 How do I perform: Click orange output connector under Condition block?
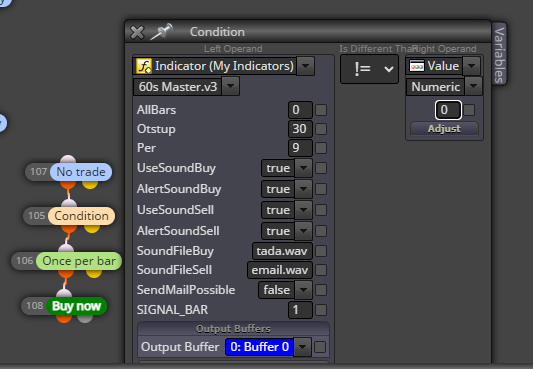coord(69,229)
